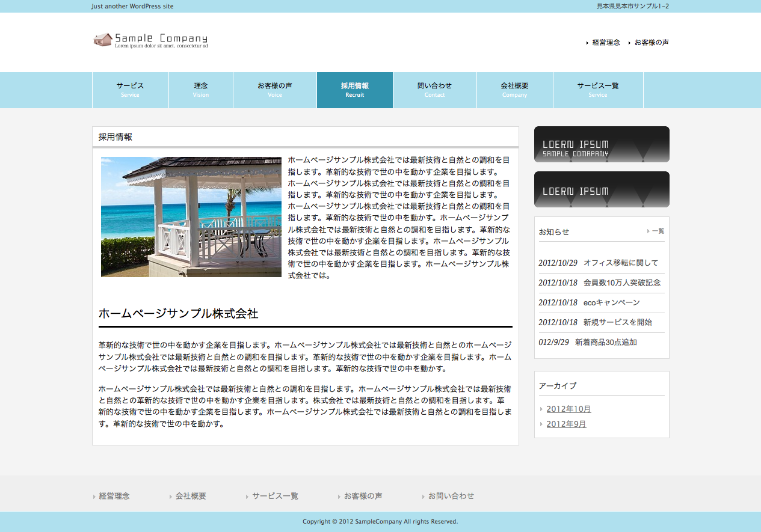Click footer link お問い合わせ
Viewport: 761px width, 532px height.
451,496
